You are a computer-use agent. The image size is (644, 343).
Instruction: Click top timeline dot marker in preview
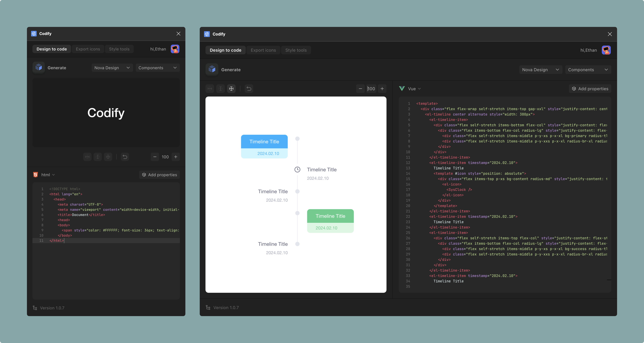(x=297, y=139)
